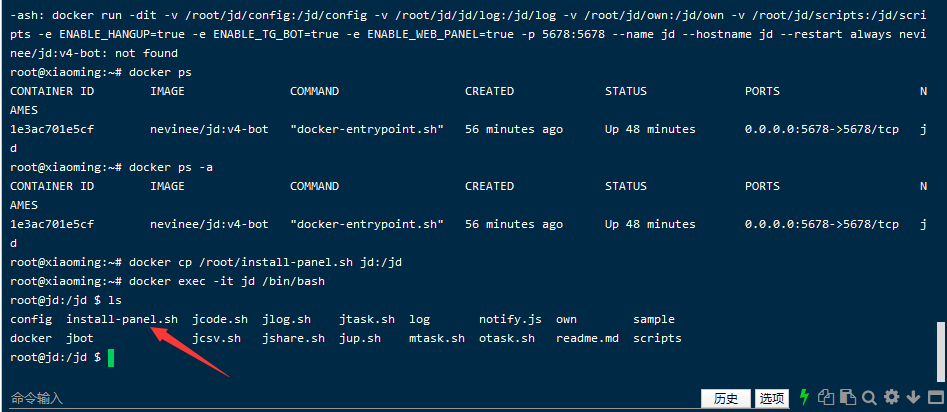The height and width of the screenshot is (412, 947).
Task: Open the 历史 (history) button
Action: [x=727, y=398]
